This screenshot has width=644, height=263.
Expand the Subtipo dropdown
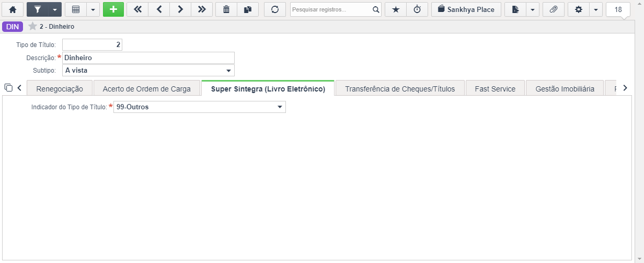click(228, 71)
